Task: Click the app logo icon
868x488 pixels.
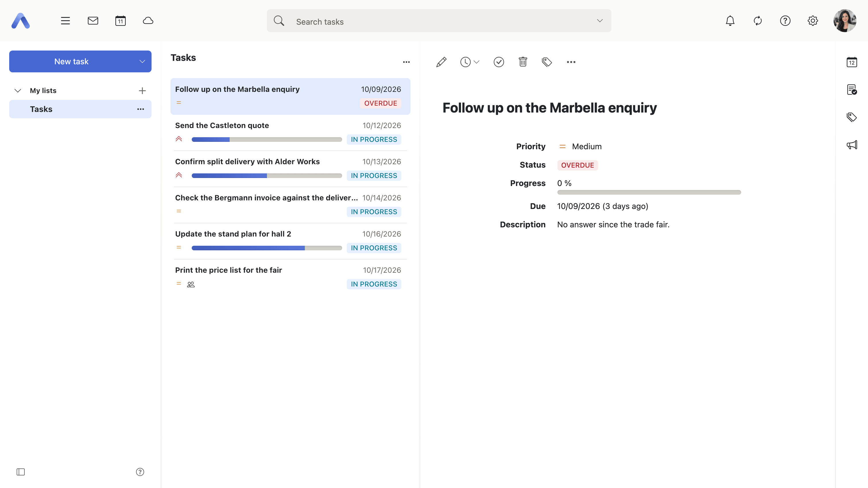Action: (x=21, y=21)
